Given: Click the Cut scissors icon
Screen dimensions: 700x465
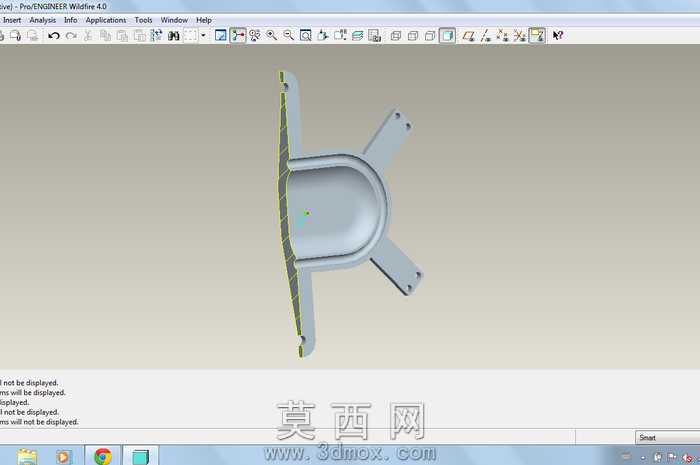Looking at the screenshot, I should (x=88, y=36).
